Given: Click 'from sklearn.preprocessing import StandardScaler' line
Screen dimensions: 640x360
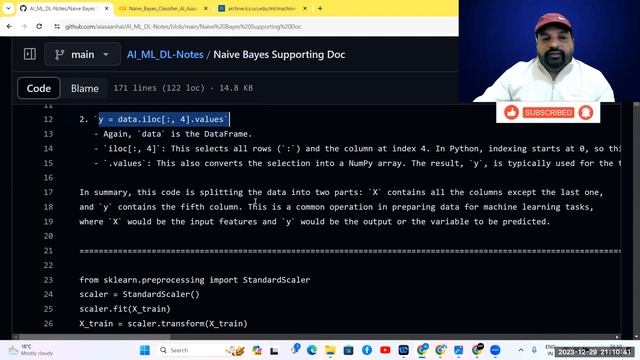Looking at the screenshot, I should 195,280.
